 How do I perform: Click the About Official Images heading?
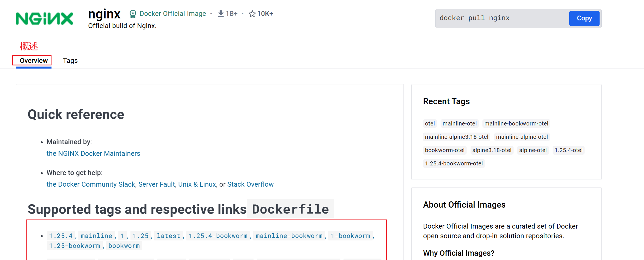(x=464, y=205)
